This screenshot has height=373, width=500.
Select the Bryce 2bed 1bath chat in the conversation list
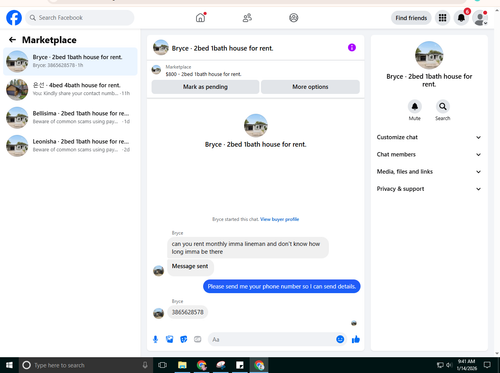pos(70,61)
